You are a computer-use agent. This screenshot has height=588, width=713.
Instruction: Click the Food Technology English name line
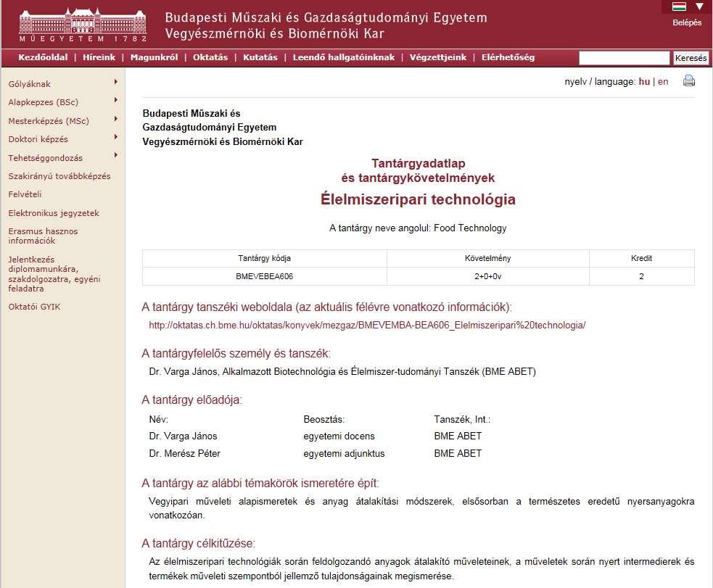(x=418, y=228)
